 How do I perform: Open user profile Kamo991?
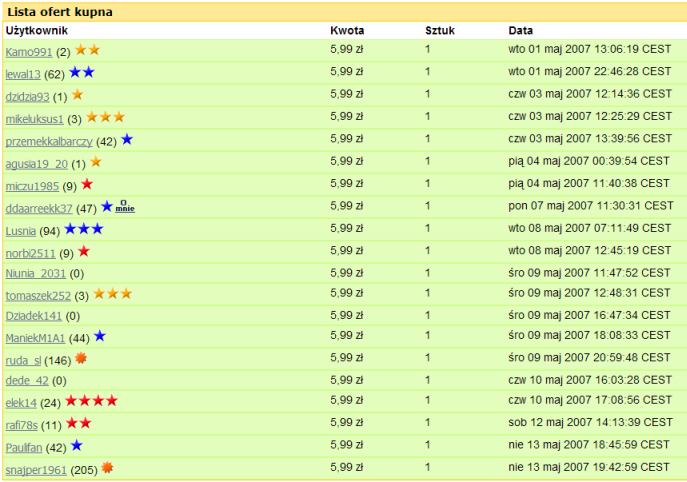pos(29,52)
